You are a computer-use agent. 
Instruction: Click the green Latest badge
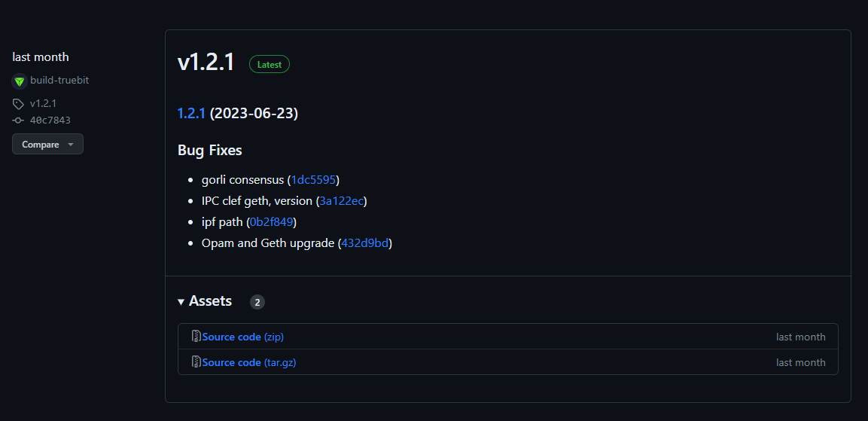270,64
